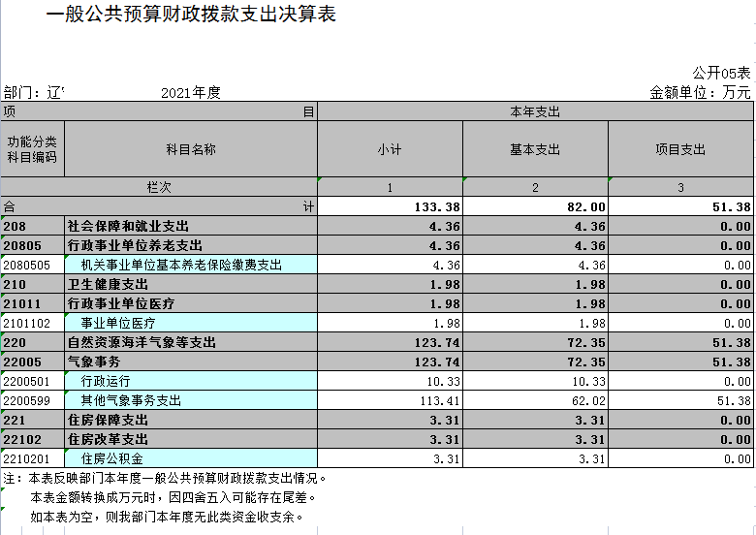Select the 科目名称 header cell
The width and height of the screenshot is (756, 535).
[191, 149]
